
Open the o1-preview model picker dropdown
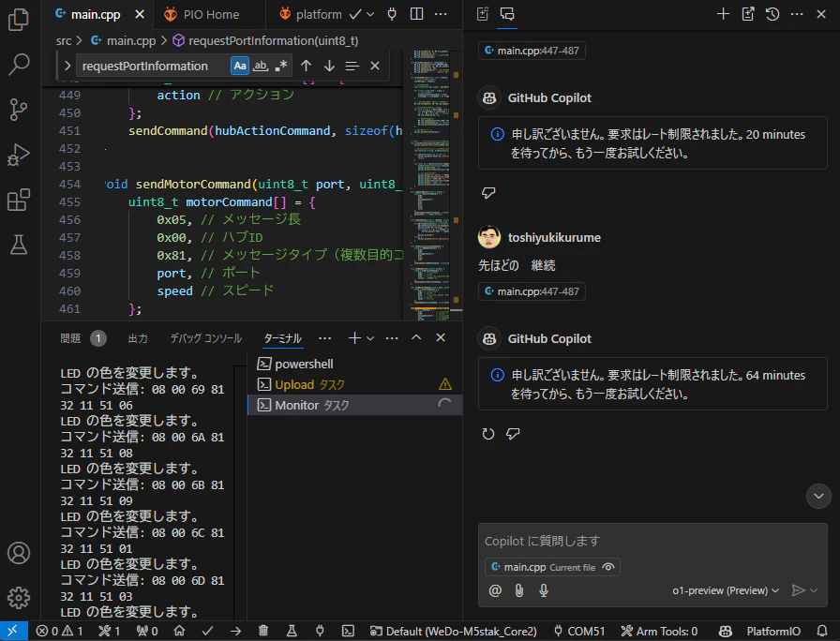point(726,590)
